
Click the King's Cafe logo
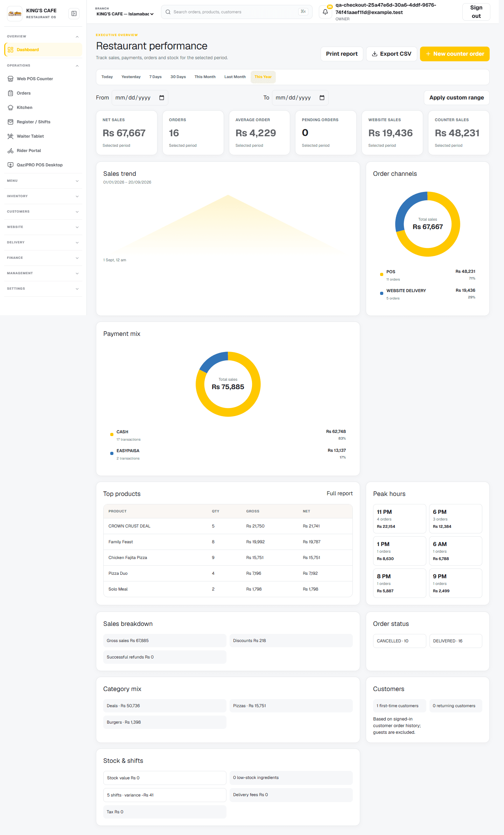coord(15,14)
